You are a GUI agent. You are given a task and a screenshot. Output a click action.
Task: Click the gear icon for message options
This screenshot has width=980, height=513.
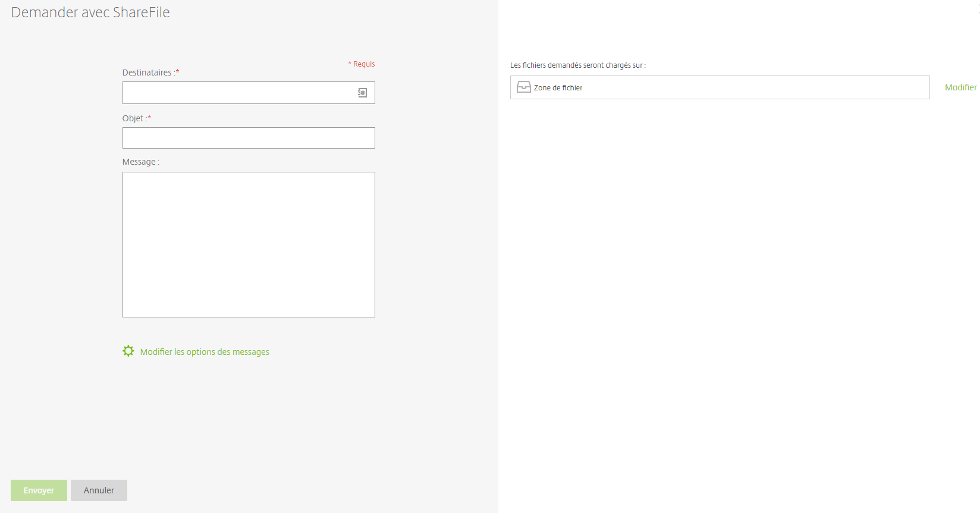[128, 351]
